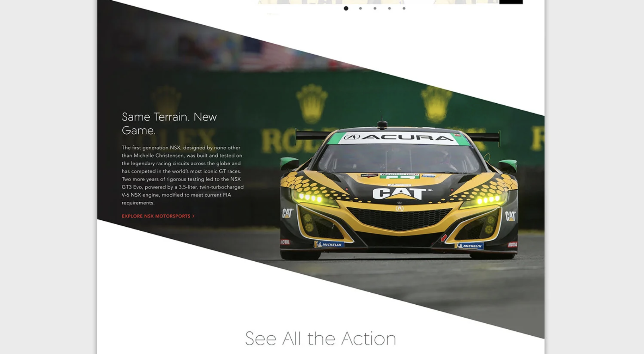Viewport: 644px width, 354px height.
Task: Click the NSX description paragraph text
Action: pyautogui.click(x=183, y=175)
